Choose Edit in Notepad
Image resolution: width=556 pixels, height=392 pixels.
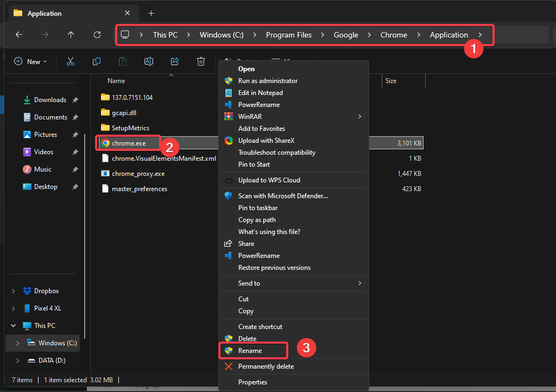tap(294, 92)
